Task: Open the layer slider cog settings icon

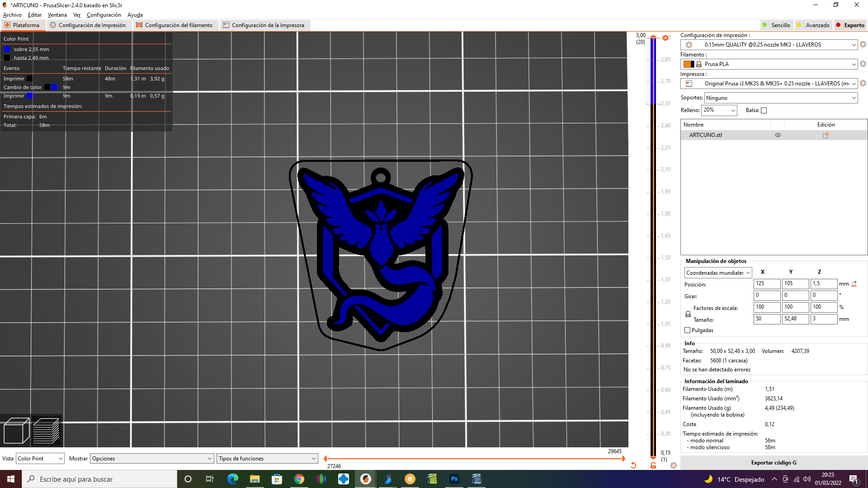Action: click(x=674, y=465)
